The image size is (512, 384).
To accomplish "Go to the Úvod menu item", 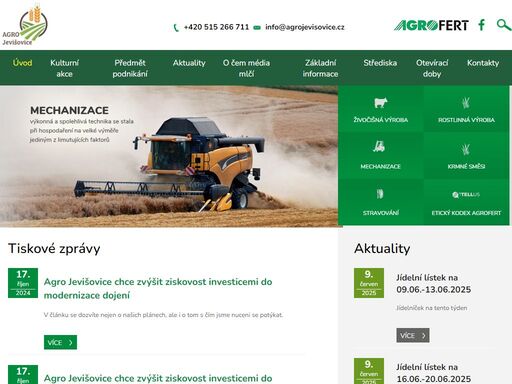I will (x=23, y=63).
